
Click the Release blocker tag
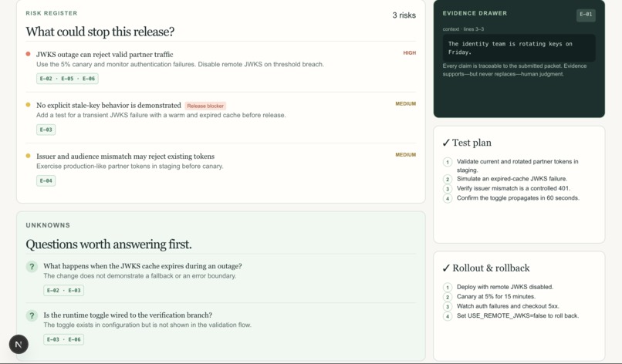click(x=205, y=106)
